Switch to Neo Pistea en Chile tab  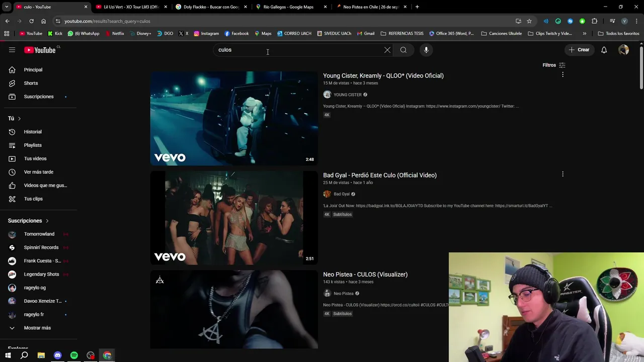click(370, 7)
